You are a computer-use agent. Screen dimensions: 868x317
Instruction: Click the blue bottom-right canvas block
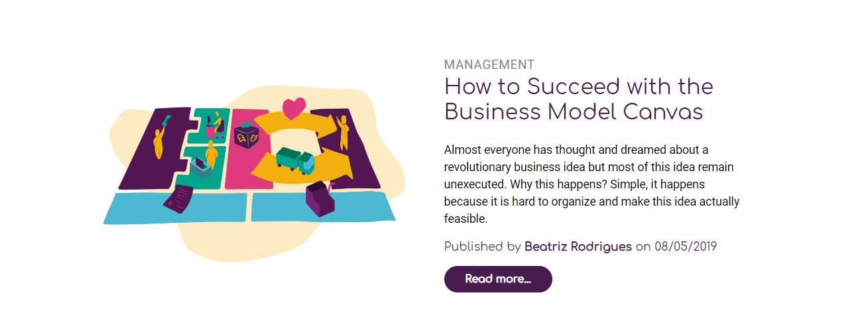(323, 206)
